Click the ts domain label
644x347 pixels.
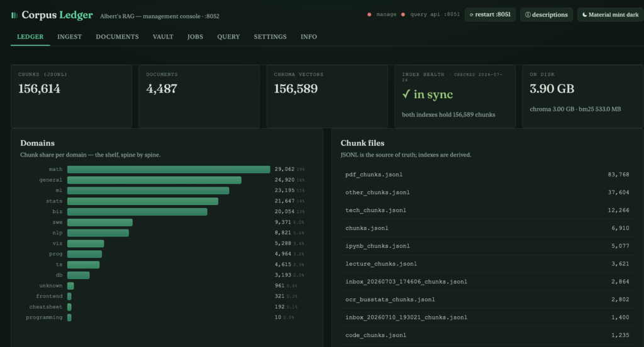(x=59, y=265)
